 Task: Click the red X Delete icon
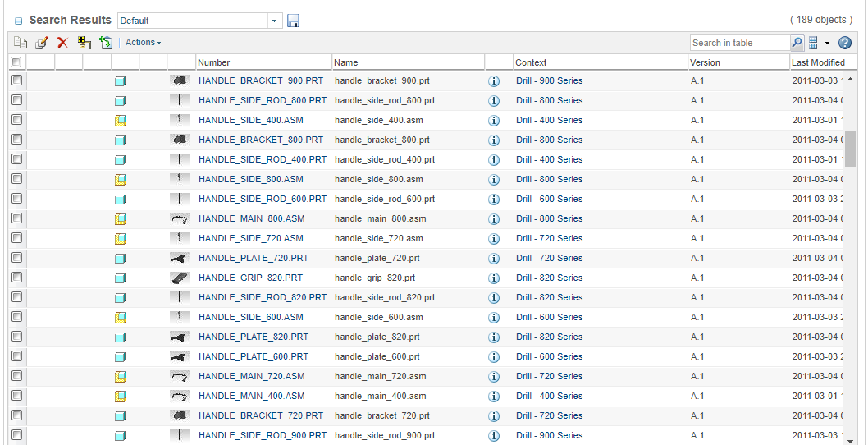pos(63,43)
